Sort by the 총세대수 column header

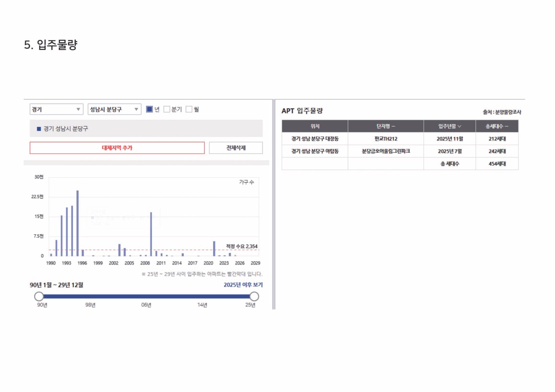click(497, 126)
